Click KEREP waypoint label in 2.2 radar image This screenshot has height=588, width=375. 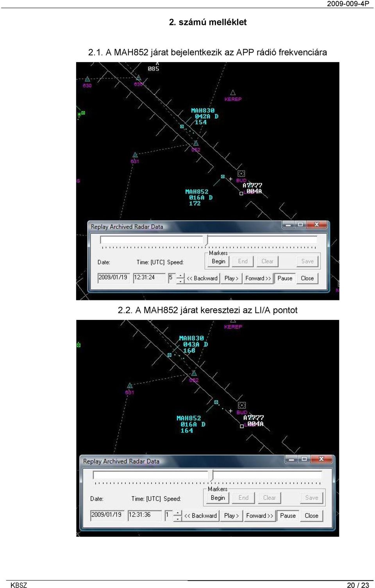click(x=233, y=327)
